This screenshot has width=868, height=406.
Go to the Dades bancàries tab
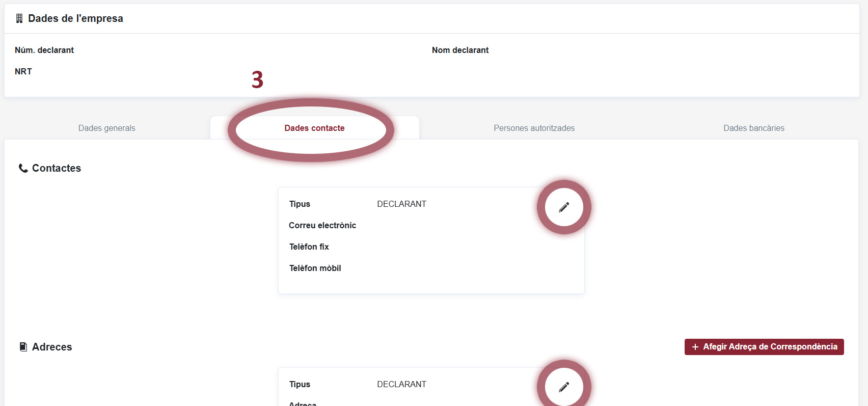(x=753, y=128)
